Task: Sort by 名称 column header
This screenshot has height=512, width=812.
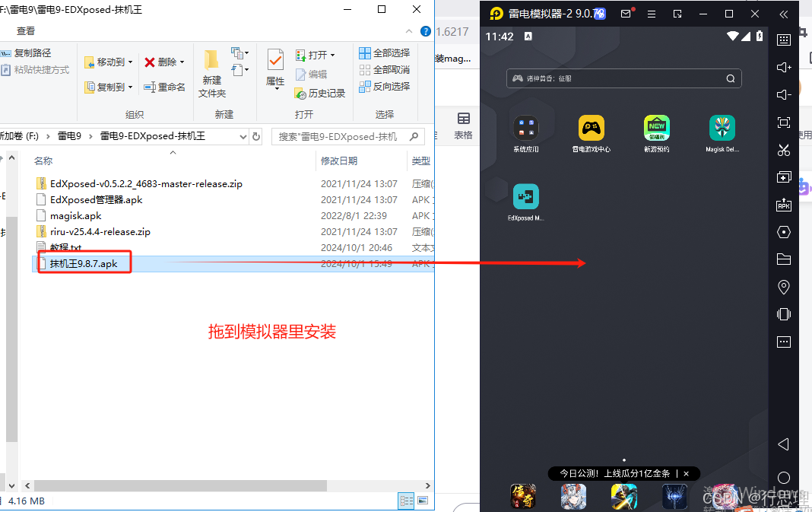Action: point(43,161)
